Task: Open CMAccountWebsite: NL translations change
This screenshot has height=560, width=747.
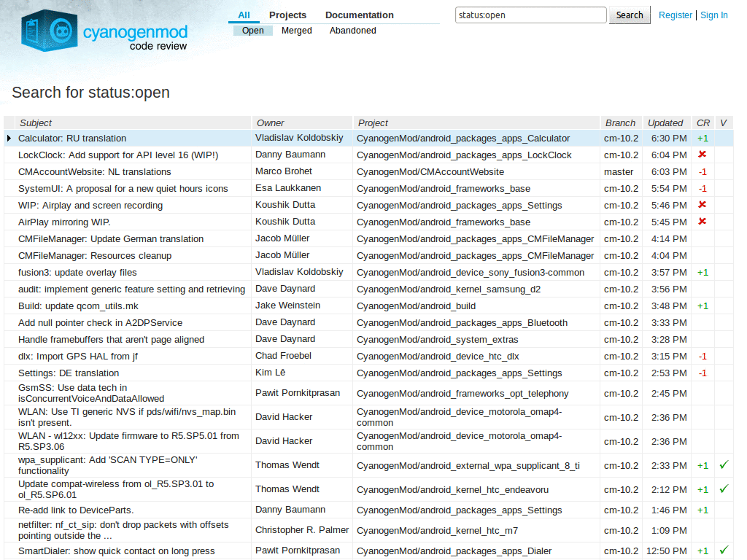Action: 94,172
